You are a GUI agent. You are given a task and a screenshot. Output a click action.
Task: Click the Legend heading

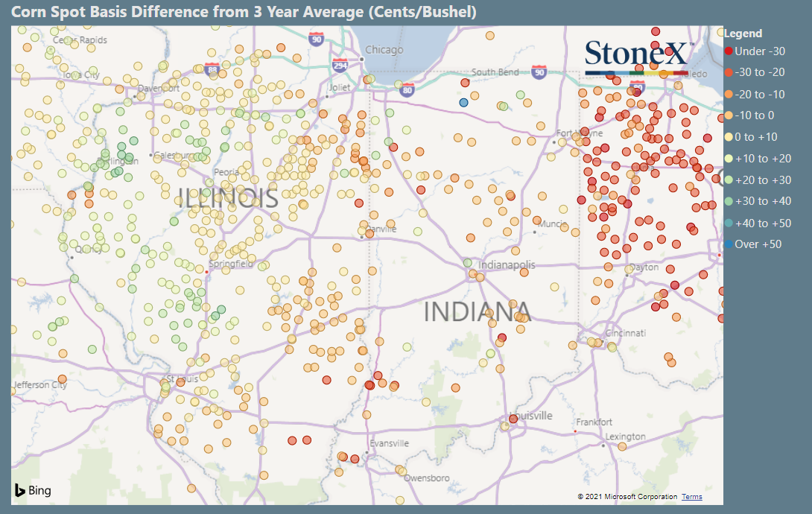point(743,33)
